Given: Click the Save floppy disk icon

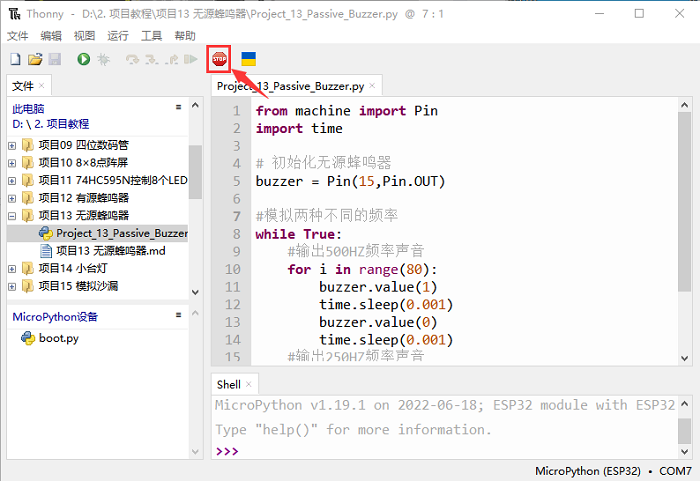Looking at the screenshot, I should [55, 60].
